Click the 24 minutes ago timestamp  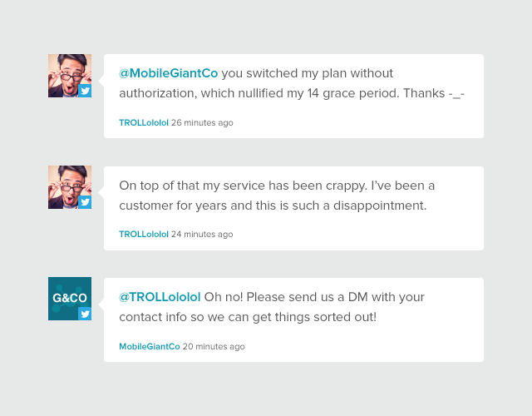(202, 235)
